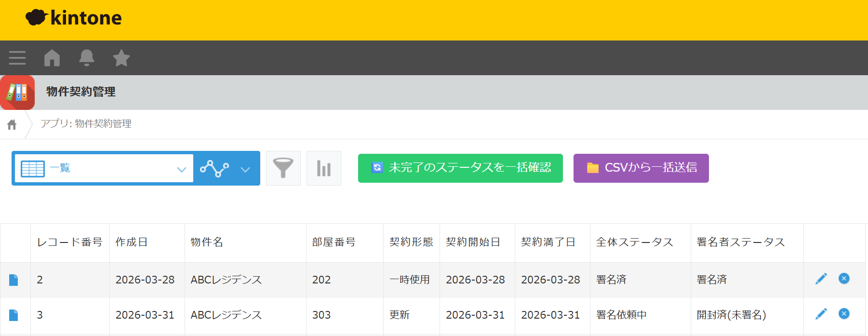Open notifications bell icon
This screenshot has width=868, height=336.
tap(87, 58)
